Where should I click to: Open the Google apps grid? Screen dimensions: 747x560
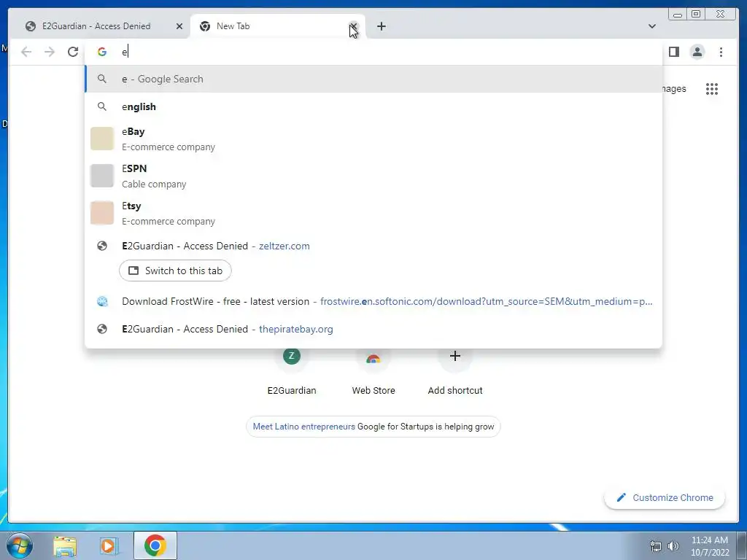tap(712, 89)
